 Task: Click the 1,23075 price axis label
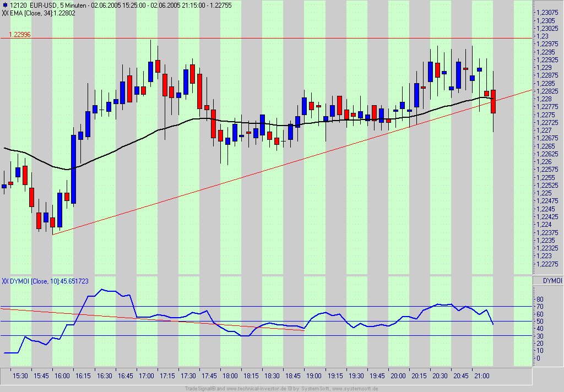547,13
